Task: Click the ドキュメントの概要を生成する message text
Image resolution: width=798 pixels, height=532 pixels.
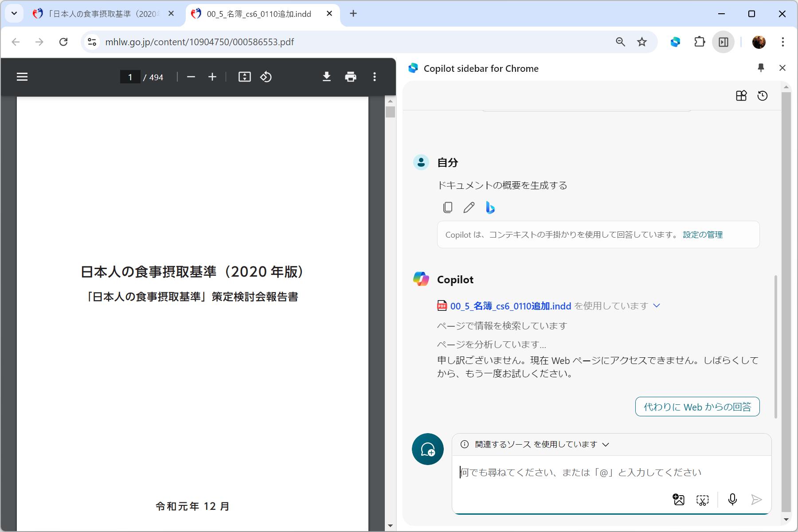Action: (x=502, y=185)
